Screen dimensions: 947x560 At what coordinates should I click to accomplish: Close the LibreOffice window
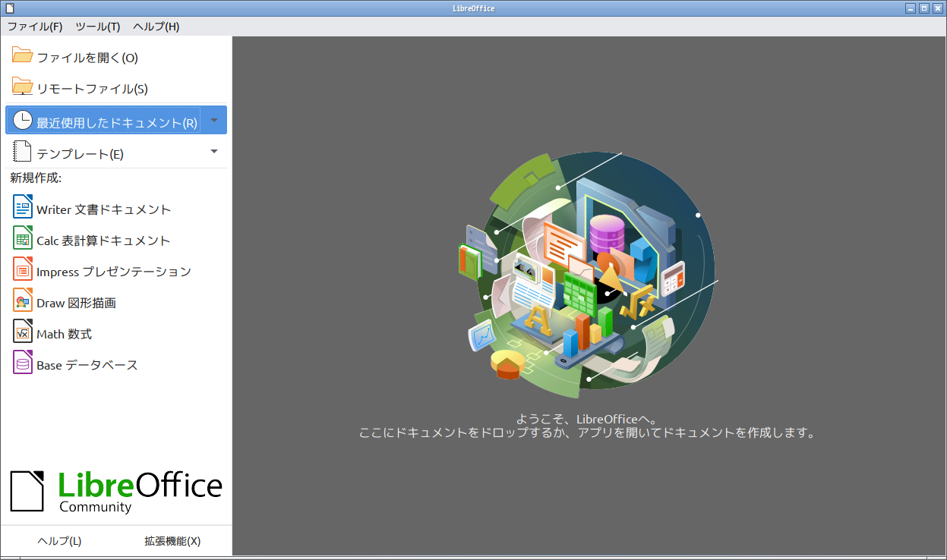point(937,8)
